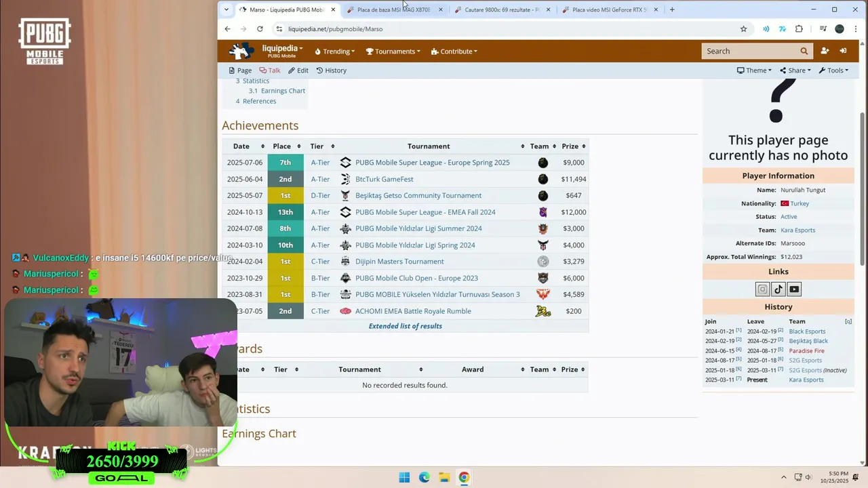Click the search magnifier icon in Liquipedia header
The height and width of the screenshot is (488, 868).
pyautogui.click(x=804, y=51)
